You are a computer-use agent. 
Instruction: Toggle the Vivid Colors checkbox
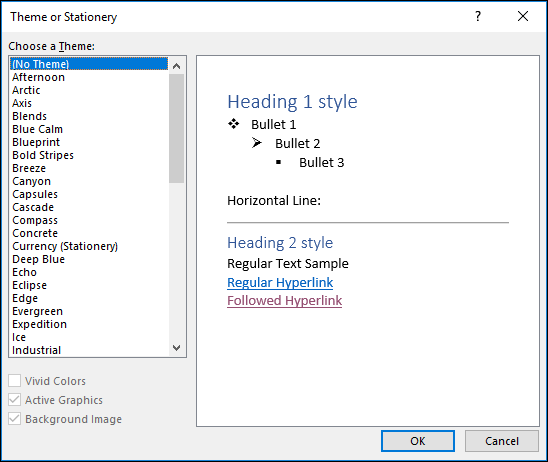pos(14,381)
